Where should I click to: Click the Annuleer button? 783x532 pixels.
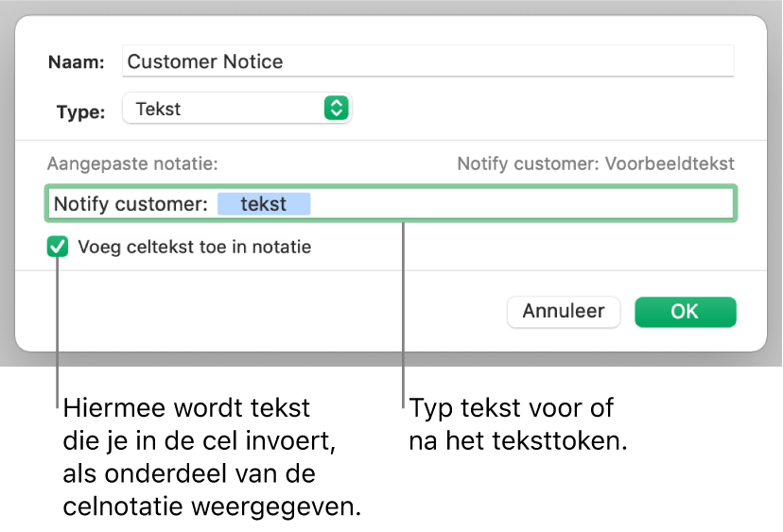click(x=564, y=311)
